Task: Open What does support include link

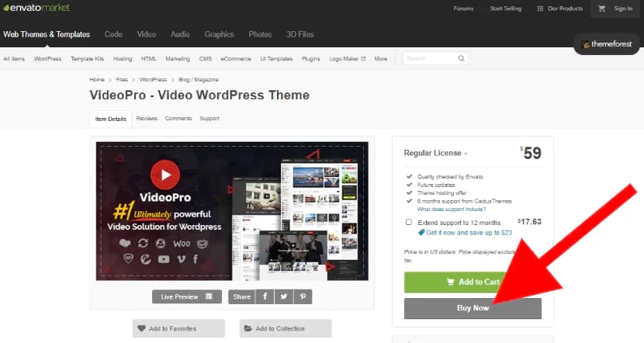Action: click(452, 209)
